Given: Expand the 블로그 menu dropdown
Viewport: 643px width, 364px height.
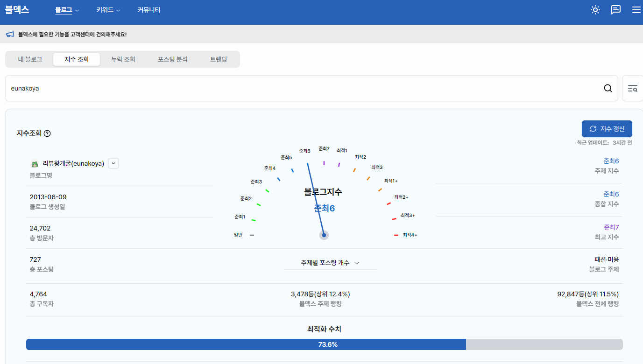Looking at the screenshot, I should tap(67, 10).
